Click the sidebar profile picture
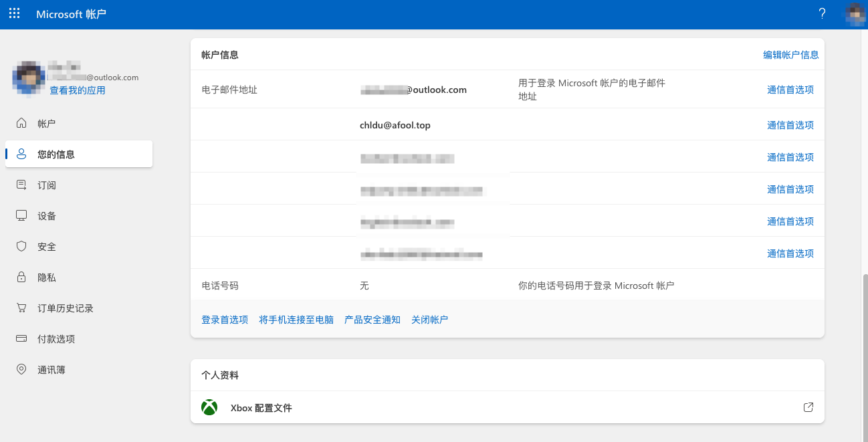Image resolution: width=868 pixels, height=442 pixels. coord(28,78)
